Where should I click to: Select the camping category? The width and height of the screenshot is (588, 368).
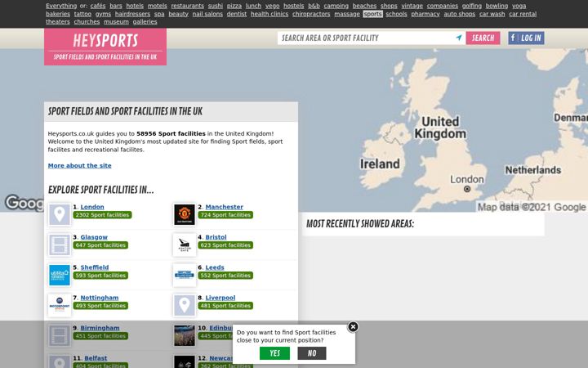(x=336, y=6)
